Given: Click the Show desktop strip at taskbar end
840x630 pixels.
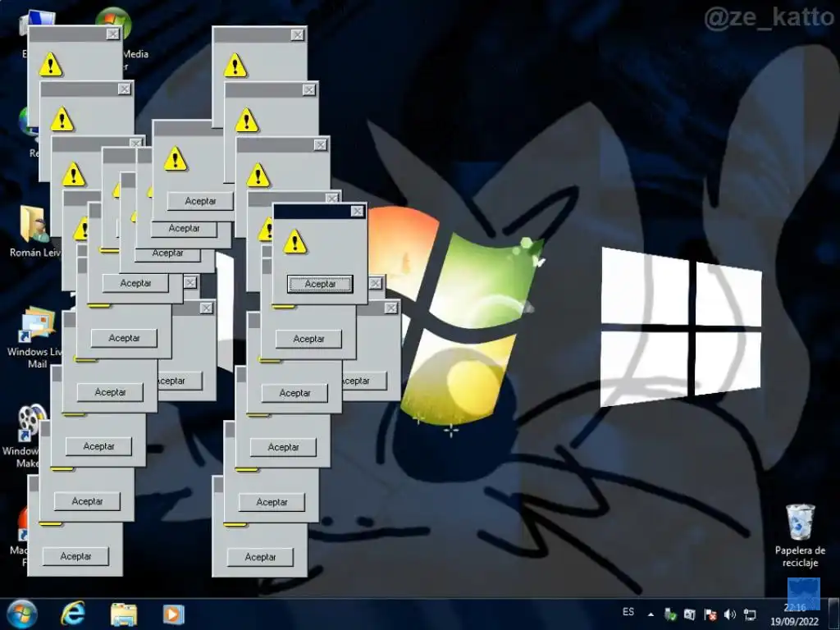Looking at the screenshot, I should pos(833,614).
